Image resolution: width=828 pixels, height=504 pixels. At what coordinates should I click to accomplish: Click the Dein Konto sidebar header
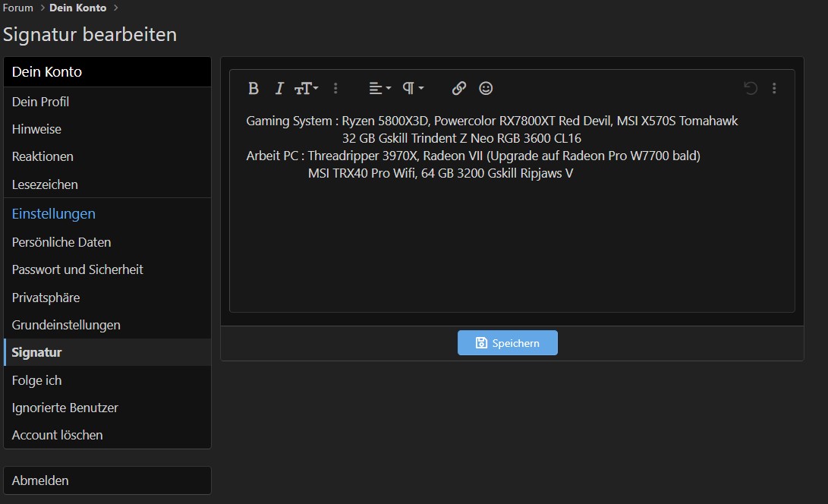tap(107, 72)
